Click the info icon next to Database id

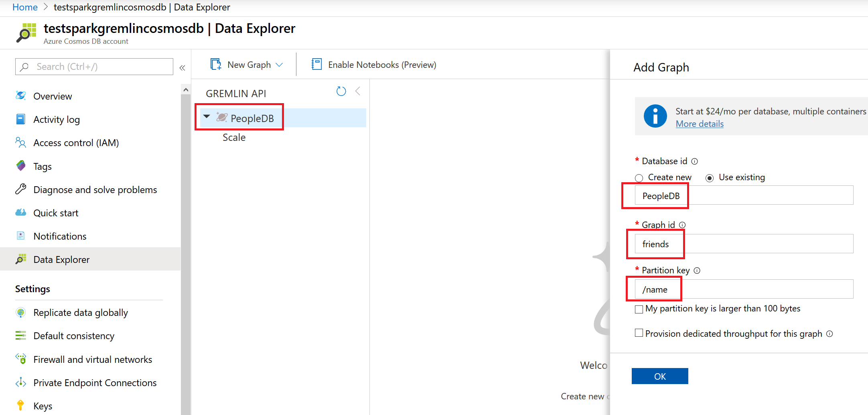click(695, 161)
